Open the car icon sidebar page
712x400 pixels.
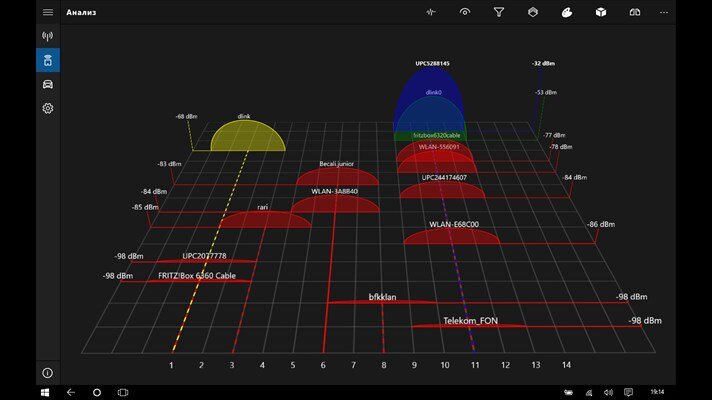click(x=47, y=84)
